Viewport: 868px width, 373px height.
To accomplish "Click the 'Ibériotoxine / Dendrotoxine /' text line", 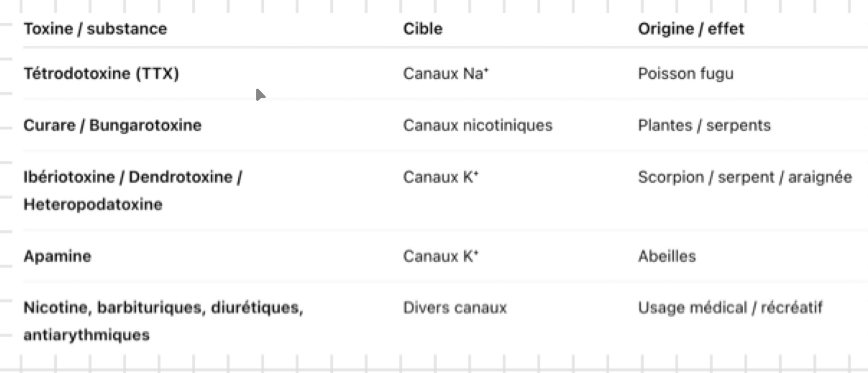I will pyautogui.click(x=132, y=177).
